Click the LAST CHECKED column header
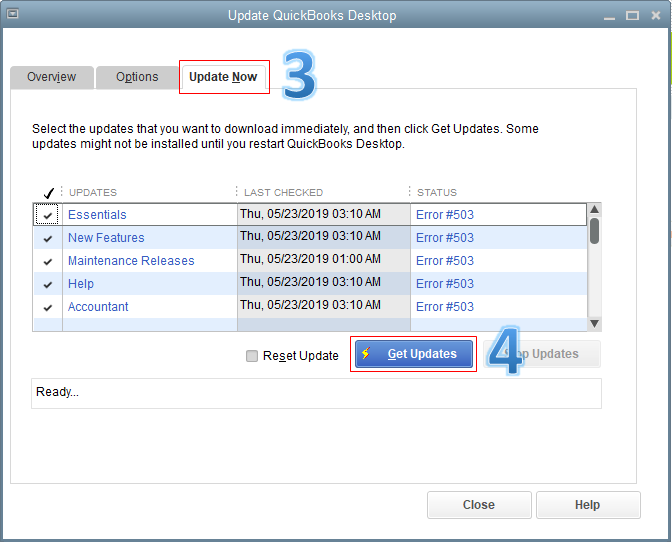This screenshot has height=544, width=672. (x=283, y=193)
